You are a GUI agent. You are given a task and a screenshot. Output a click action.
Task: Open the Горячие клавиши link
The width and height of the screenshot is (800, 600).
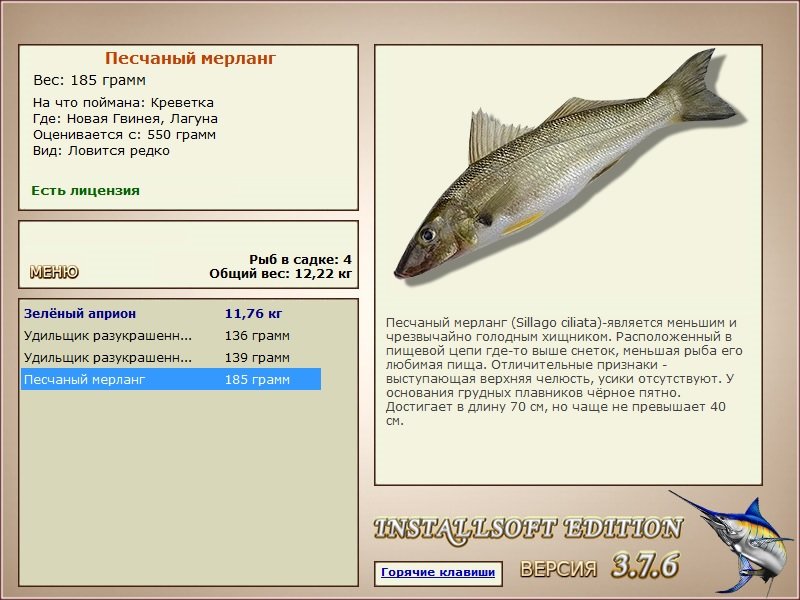coord(438,572)
